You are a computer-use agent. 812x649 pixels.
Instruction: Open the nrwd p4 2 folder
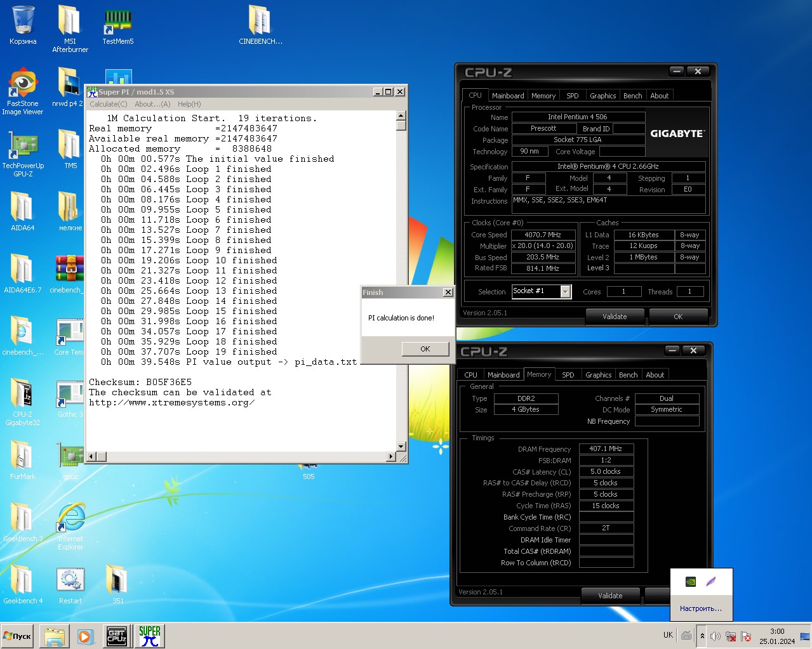[x=67, y=87]
